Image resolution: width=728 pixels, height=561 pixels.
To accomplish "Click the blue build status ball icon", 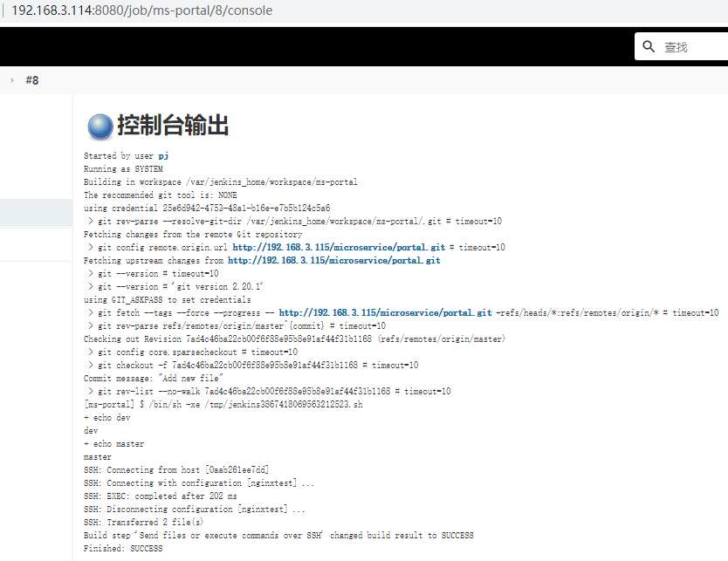I will [x=100, y=127].
